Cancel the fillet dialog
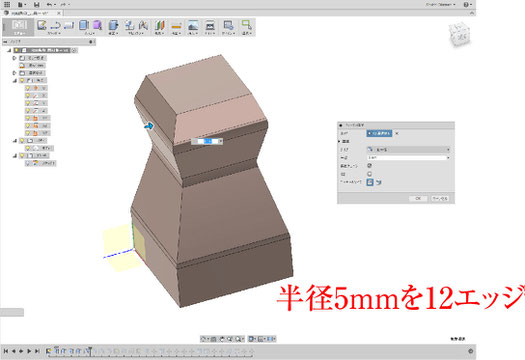 click(440, 198)
